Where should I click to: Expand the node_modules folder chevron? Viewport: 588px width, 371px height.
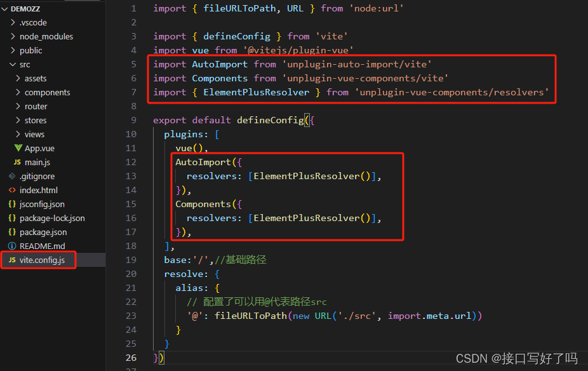(x=13, y=36)
